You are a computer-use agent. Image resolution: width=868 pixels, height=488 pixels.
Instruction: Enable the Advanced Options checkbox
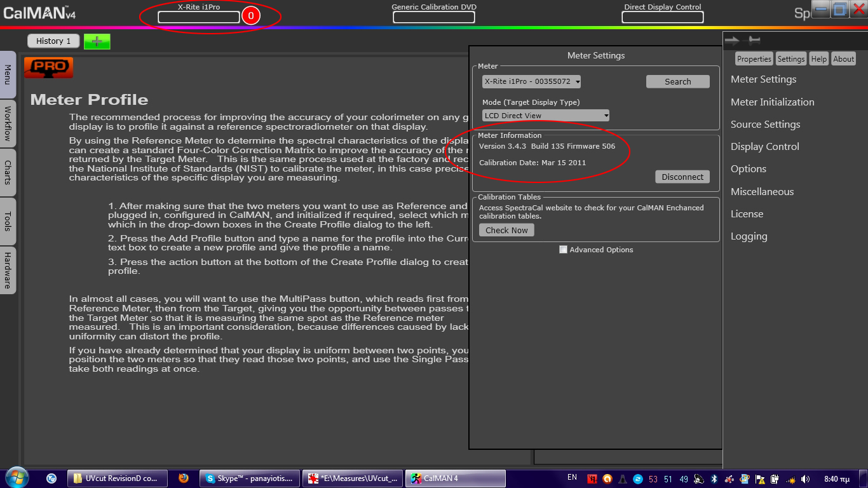(x=563, y=250)
